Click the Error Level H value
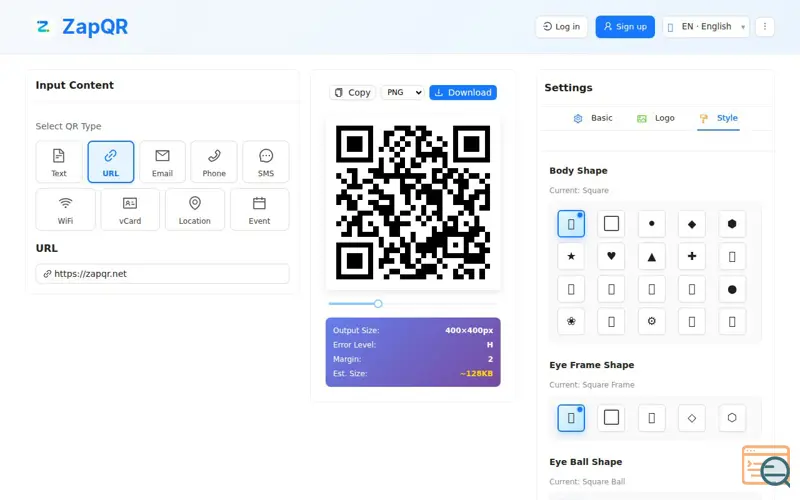 (490, 345)
